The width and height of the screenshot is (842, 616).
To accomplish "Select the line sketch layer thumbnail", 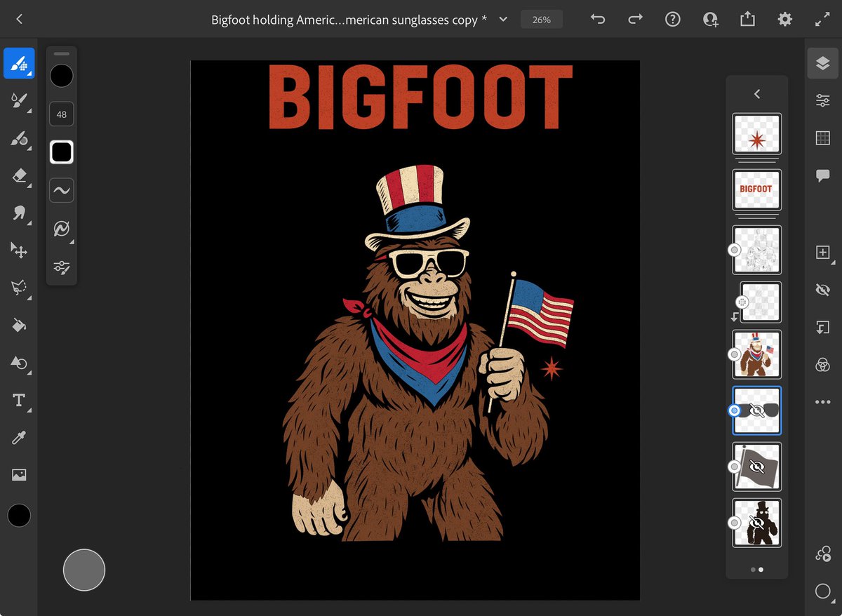I will 757,250.
